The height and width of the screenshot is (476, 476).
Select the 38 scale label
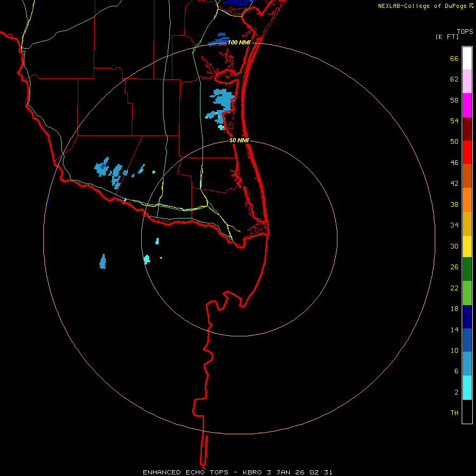tap(454, 204)
